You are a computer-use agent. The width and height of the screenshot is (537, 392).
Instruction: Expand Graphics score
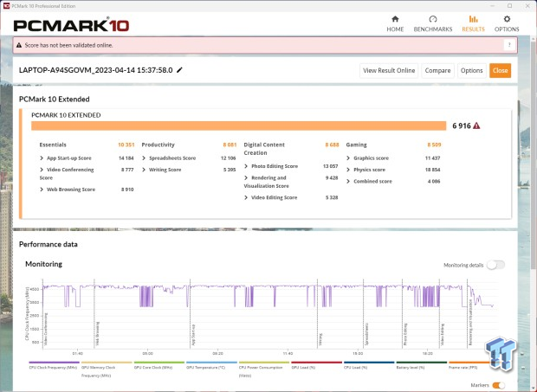click(x=348, y=158)
